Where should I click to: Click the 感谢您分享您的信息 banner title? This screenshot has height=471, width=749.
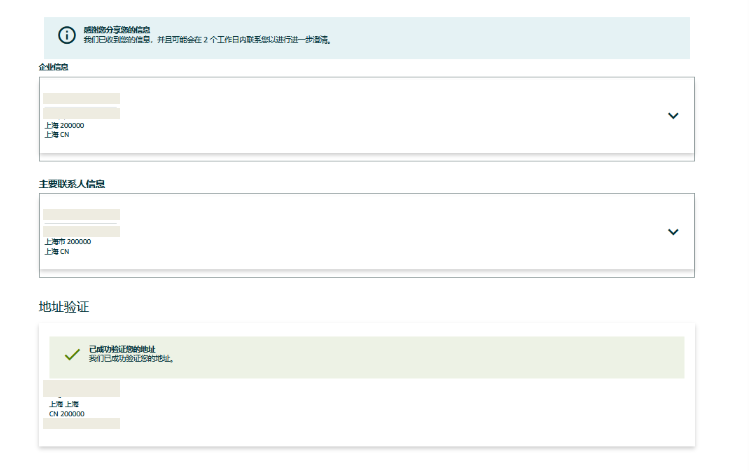pyautogui.click(x=117, y=31)
